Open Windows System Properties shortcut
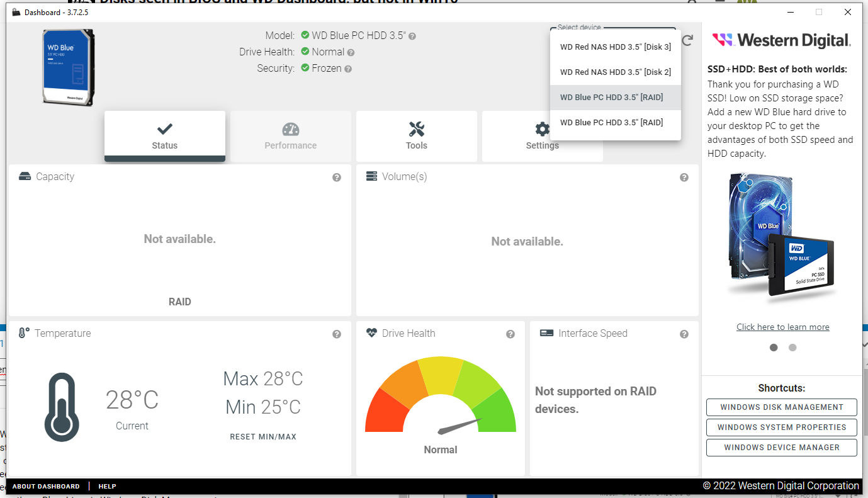The width and height of the screenshot is (868, 498). (x=782, y=427)
